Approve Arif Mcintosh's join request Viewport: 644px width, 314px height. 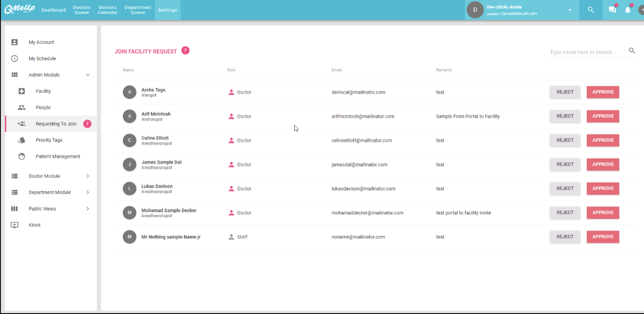point(602,116)
